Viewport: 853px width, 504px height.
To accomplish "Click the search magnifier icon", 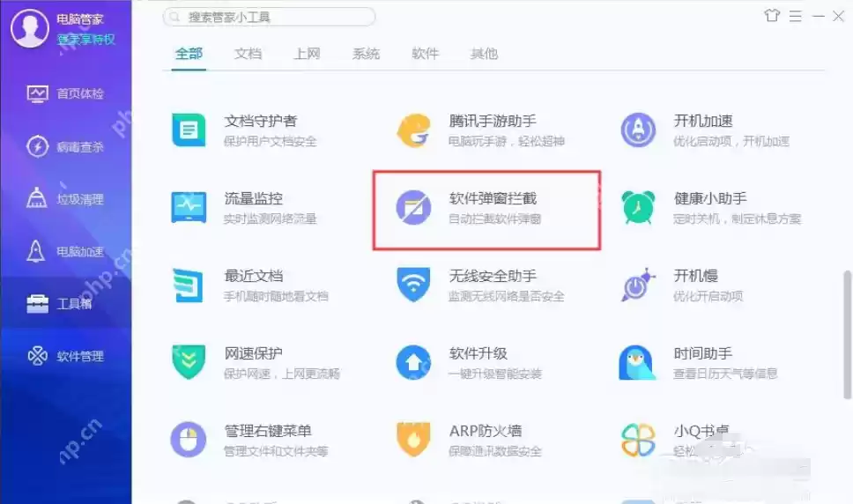I will click(174, 17).
